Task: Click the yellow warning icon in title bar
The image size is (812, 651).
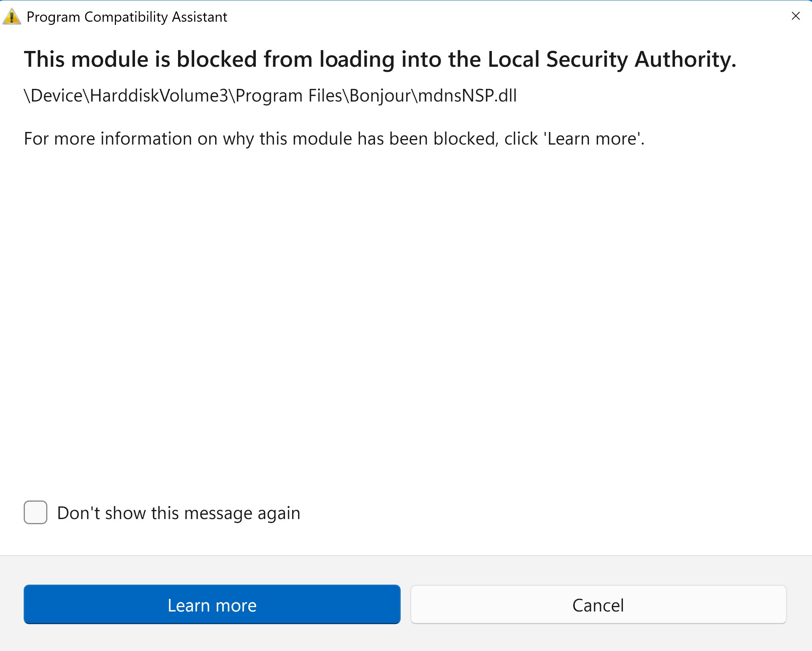Action: coord(12,17)
